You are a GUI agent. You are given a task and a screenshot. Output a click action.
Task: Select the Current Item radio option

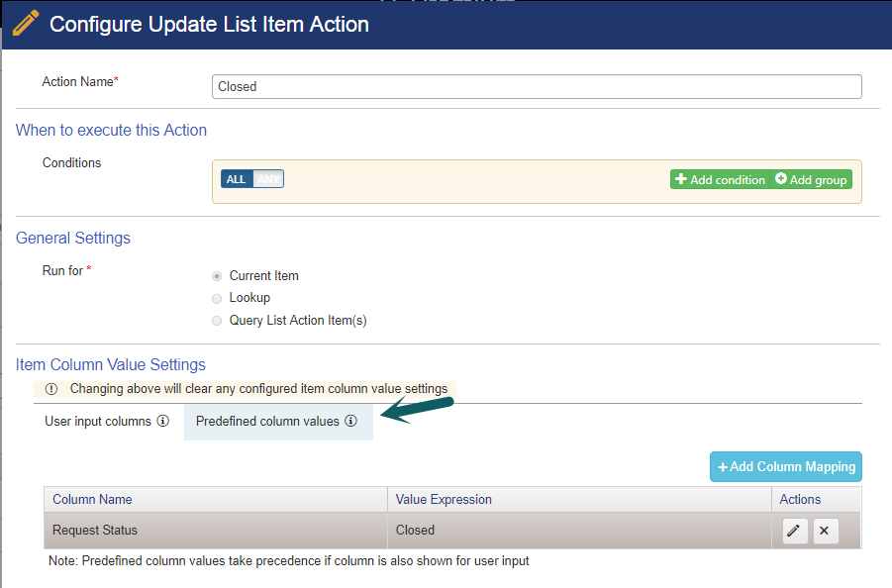(217, 276)
